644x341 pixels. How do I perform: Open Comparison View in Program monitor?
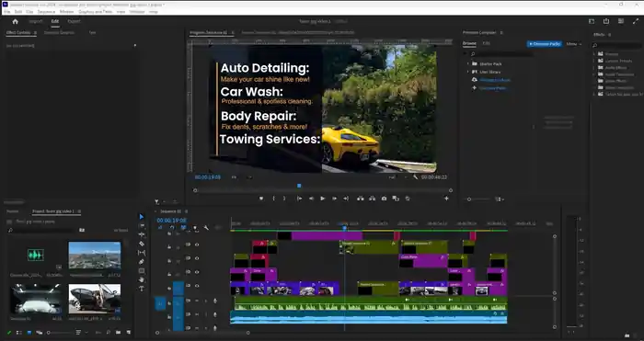coord(396,199)
